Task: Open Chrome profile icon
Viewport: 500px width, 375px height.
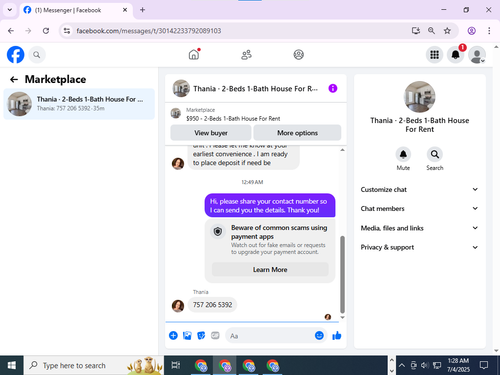Action: (x=471, y=31)
